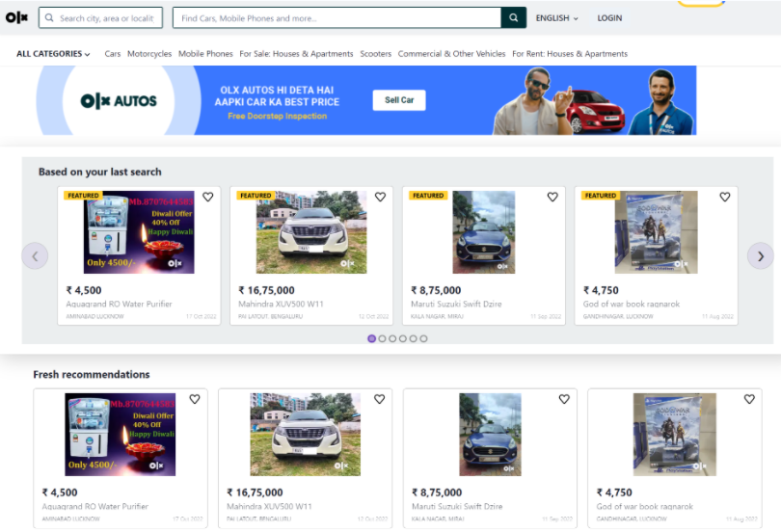Screen dimensions: 781x532
Task: Heart the God of war in Fresh recommendations
Action: pos(749,399)
